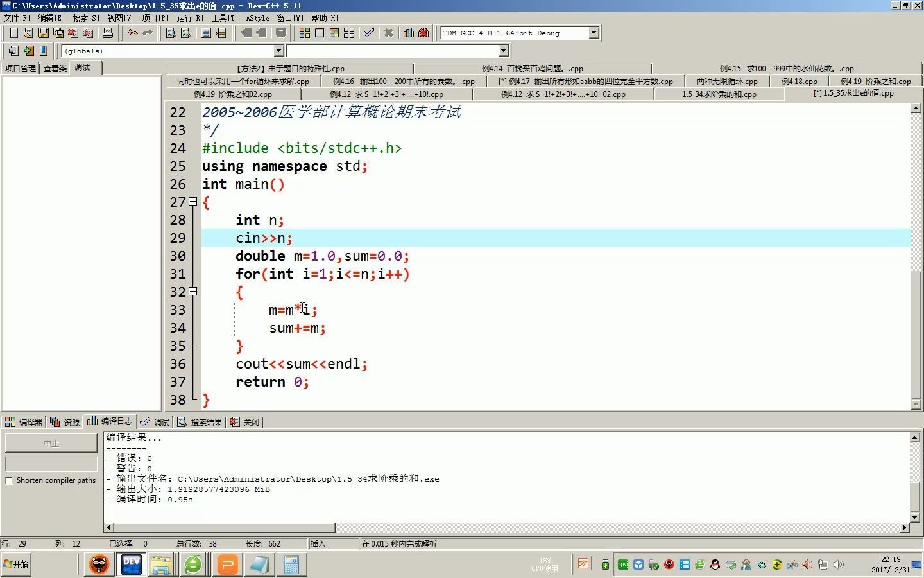Click the Debug bug icon

(x=424, y=33)
